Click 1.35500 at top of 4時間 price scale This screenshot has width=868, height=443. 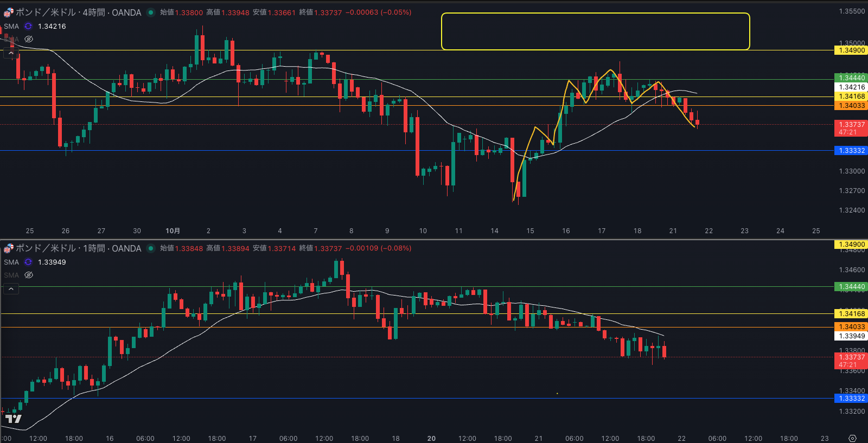(x=852, y=11)
